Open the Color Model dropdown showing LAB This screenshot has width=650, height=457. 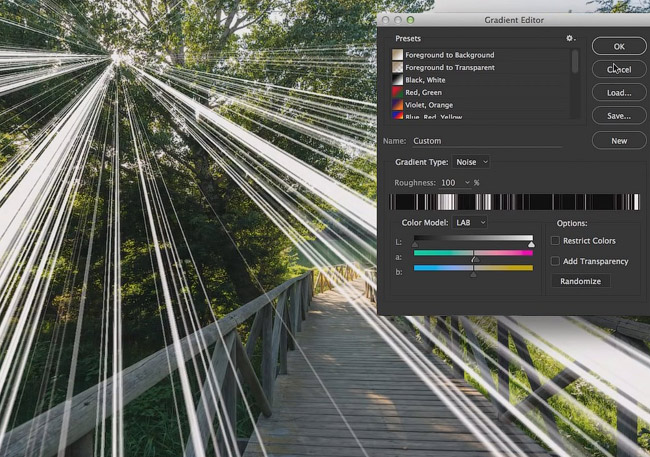470,223
